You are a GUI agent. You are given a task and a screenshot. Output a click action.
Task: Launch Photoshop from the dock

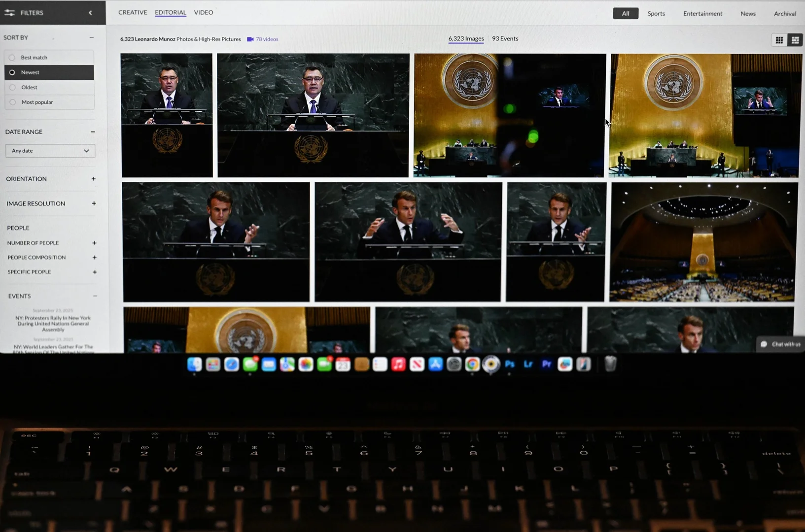coord(510,364)
